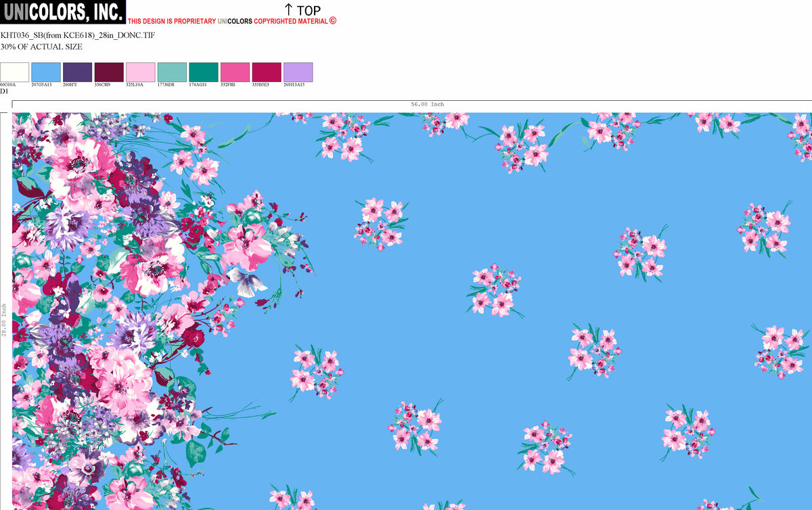This screenshot has width=812, height=510.
Task: Choose the light teal swatch 177J6D8
Action: [x=172, y=72]
